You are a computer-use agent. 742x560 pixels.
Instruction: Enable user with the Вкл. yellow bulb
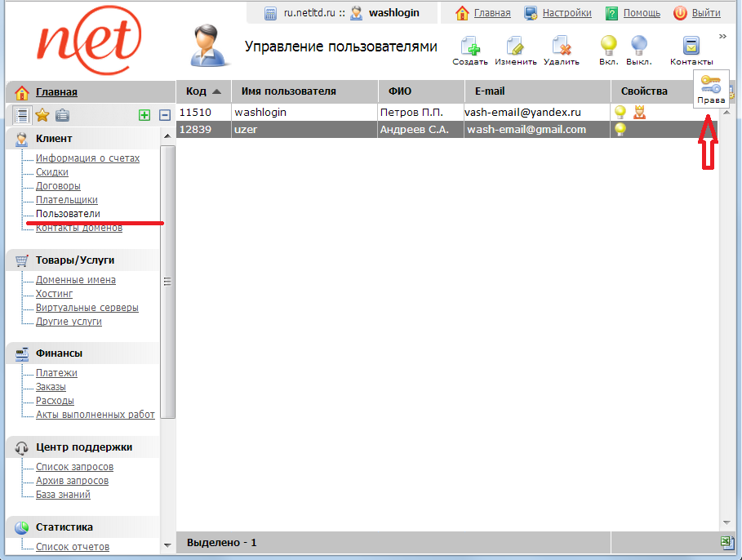608,46
